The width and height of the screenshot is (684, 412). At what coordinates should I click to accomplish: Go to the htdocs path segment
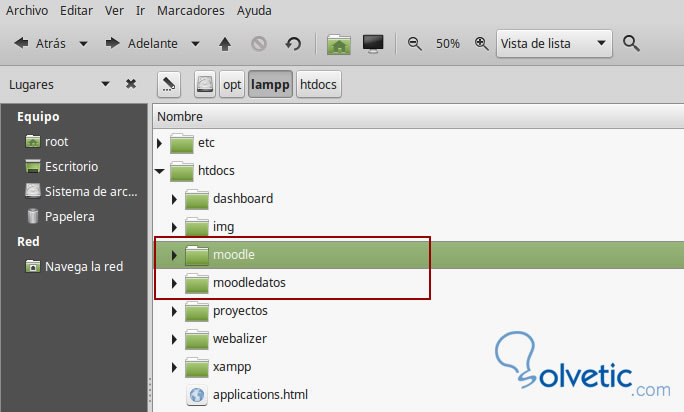point(318,84)
